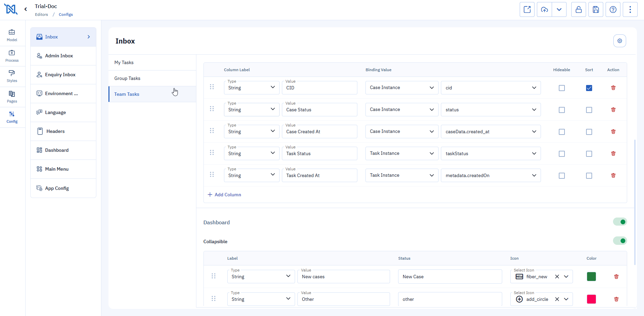Screen dimensions: 644x316
Task: Open the Type dropdown for the CID row
Action: [252, 88]
